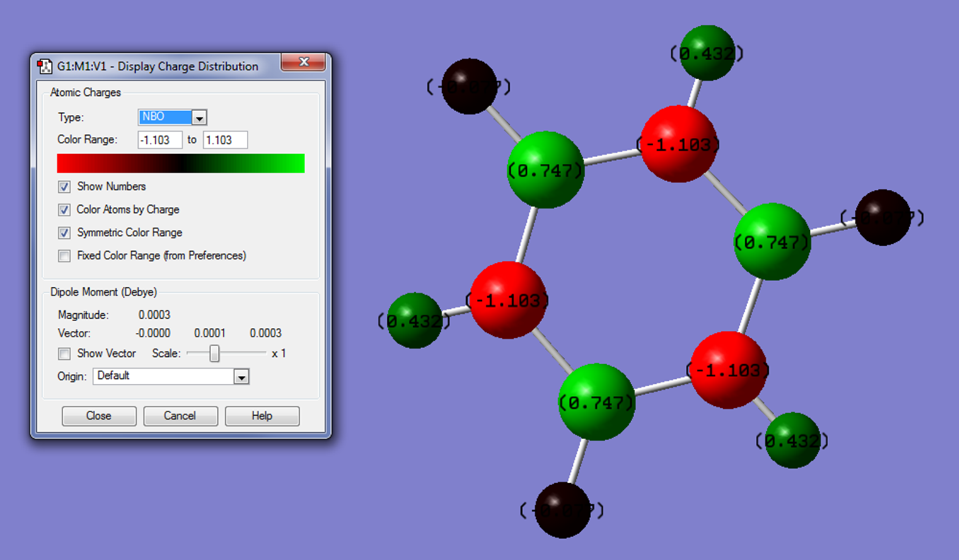Click the Color Range minimum field -1.103
The width and height of the screenshot is (959, 560).
pos(160,140)
